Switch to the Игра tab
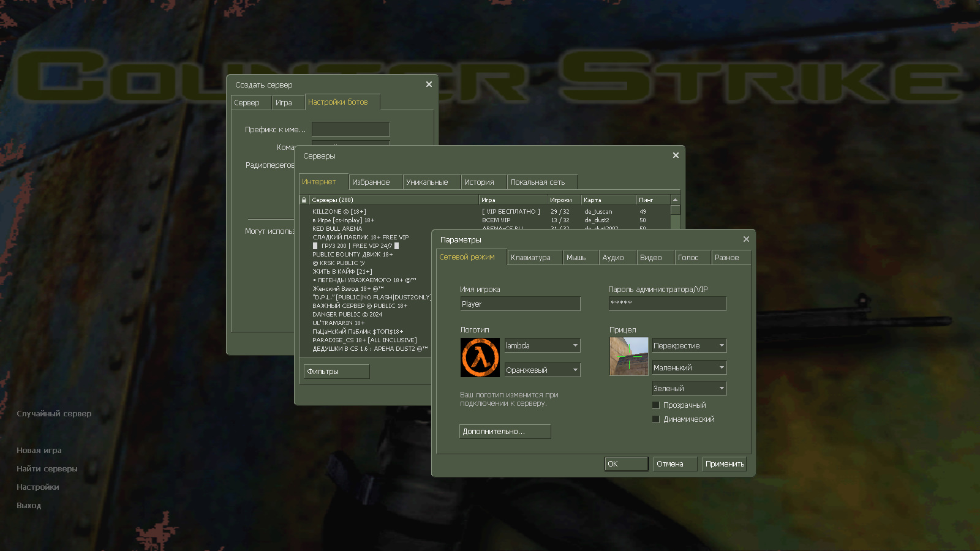This screenshot has height=551, width=980. point(288,102)
